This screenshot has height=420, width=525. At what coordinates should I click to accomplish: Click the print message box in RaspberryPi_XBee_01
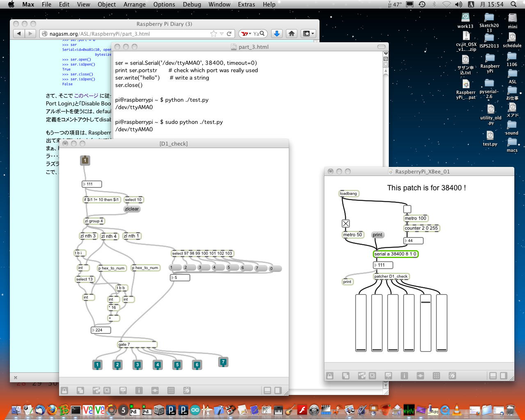tap(377, 235)
